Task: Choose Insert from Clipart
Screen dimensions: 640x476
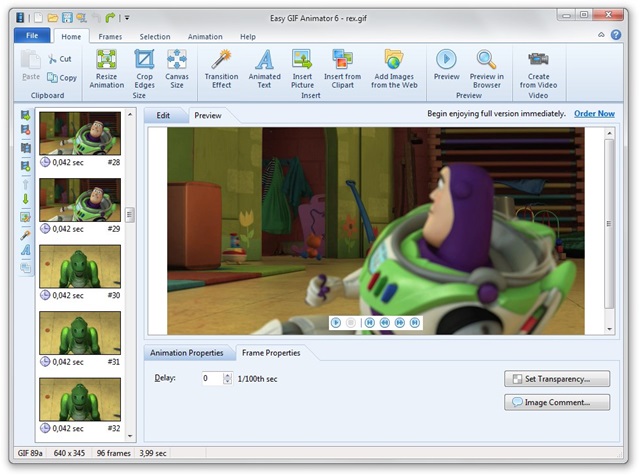Action: [342, 69]
